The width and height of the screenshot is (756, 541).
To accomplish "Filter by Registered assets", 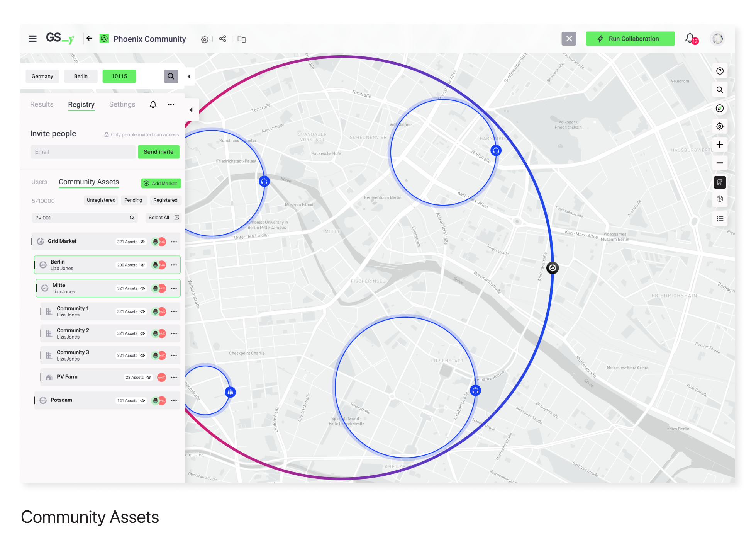I will tap(165, 200).
